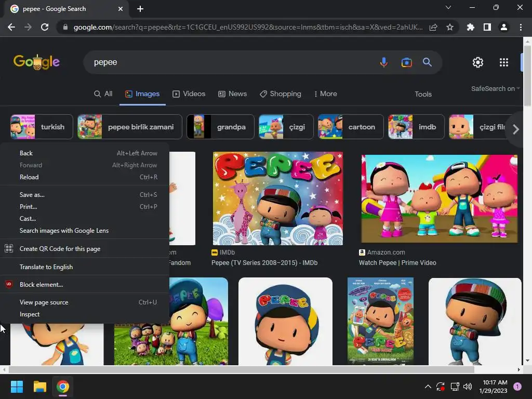Screen dimensions: 532x399
Task: Click the sync tray icon with red dot
Action: pos(441,387)
